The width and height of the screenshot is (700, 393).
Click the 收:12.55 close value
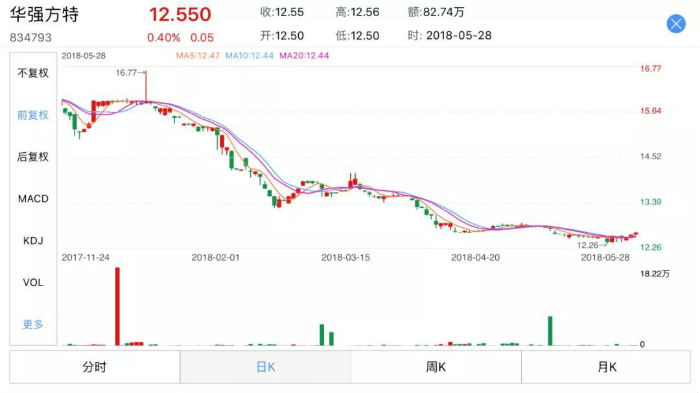(282, 12)
